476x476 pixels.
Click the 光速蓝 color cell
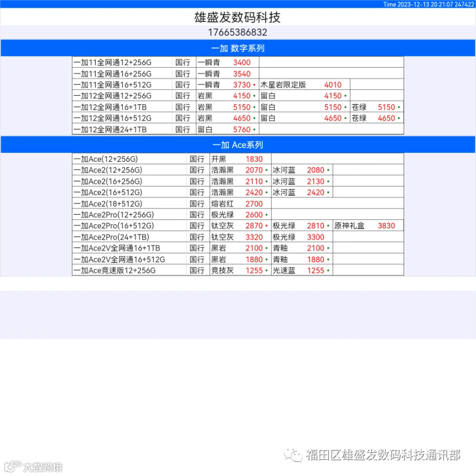[x=284, y=270]
